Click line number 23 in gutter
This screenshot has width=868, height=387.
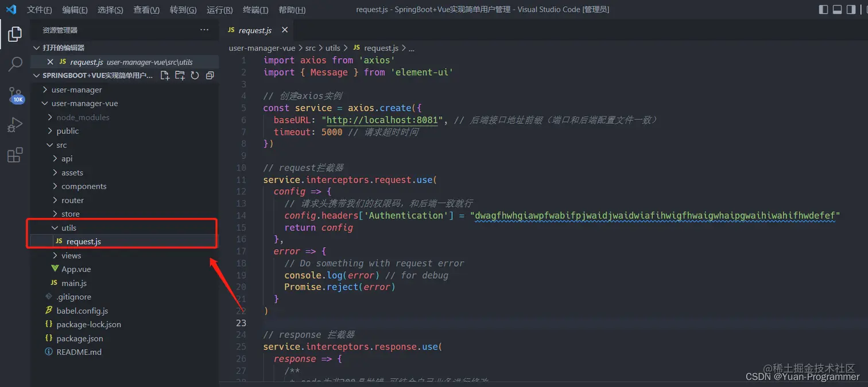click(x=242, y=323)
